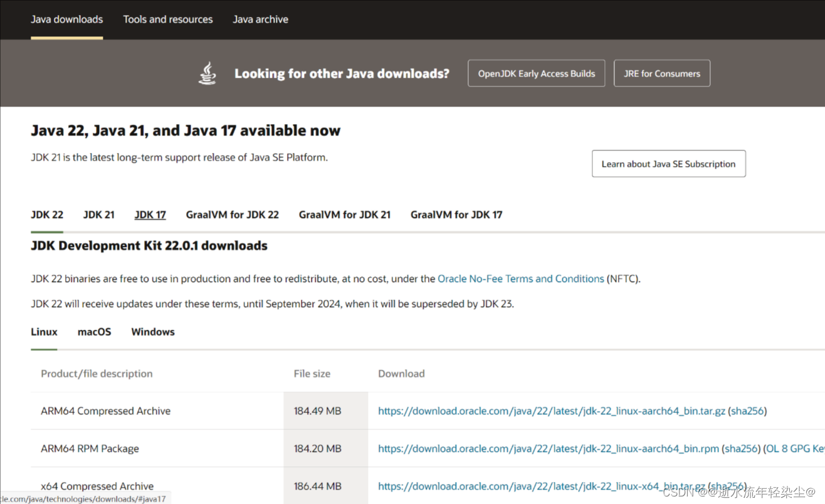This screenshot has height=504, width=825.
Task: Download jdk-22_linux-x64_bin.tar.gz link
Action: coord(542,486)
